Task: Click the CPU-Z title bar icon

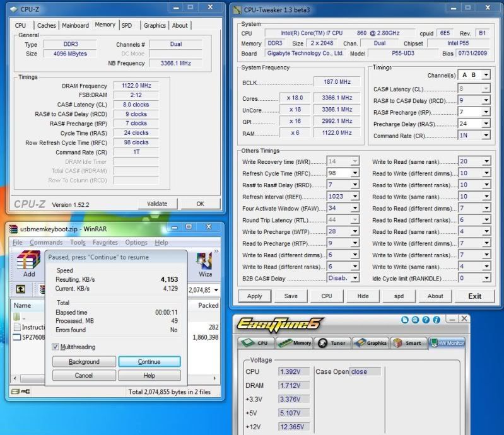Action: tap(14, 9)
